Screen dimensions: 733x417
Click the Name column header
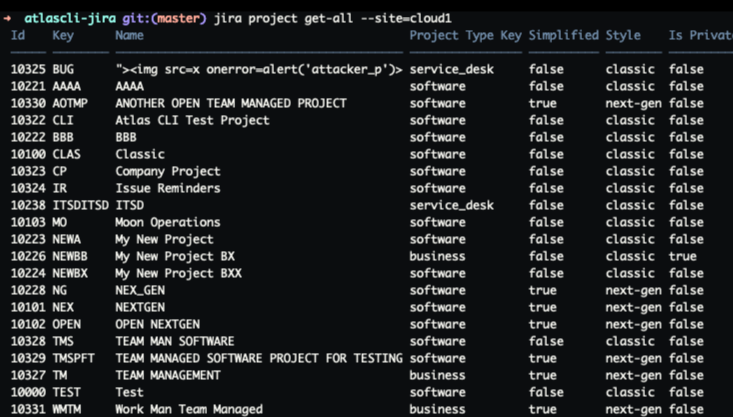click(x=130, y=36)
